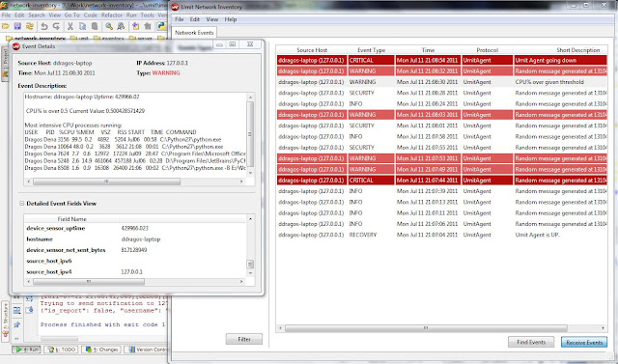Click event description vertical scrollbar thumb
Screen dimensions: 618x364
tap(250, 134)
